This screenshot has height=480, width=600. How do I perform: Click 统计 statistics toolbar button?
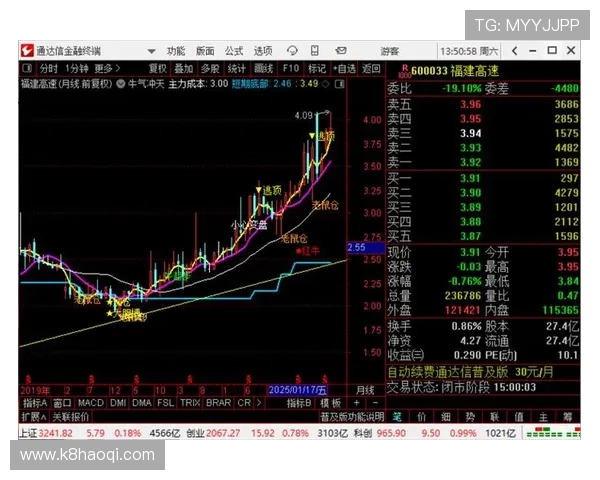pyautogui.click(x=236, y=69)
